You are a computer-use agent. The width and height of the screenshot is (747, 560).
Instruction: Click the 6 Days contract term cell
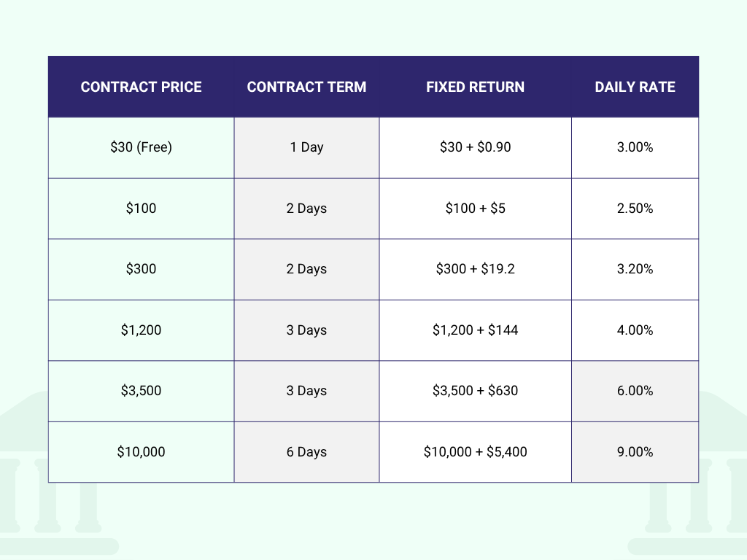pyautogui.click(x=306, y=452)
